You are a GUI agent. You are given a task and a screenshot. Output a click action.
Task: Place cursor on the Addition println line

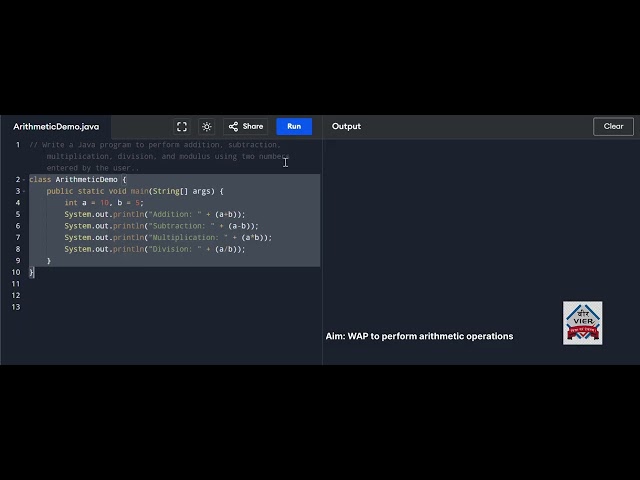click(155, 214)
